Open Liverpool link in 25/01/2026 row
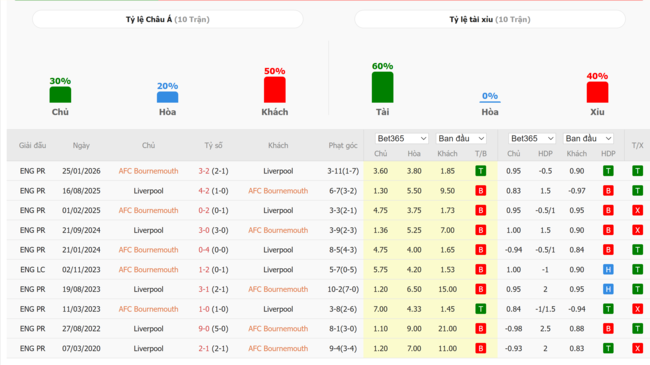 (278, 171)
